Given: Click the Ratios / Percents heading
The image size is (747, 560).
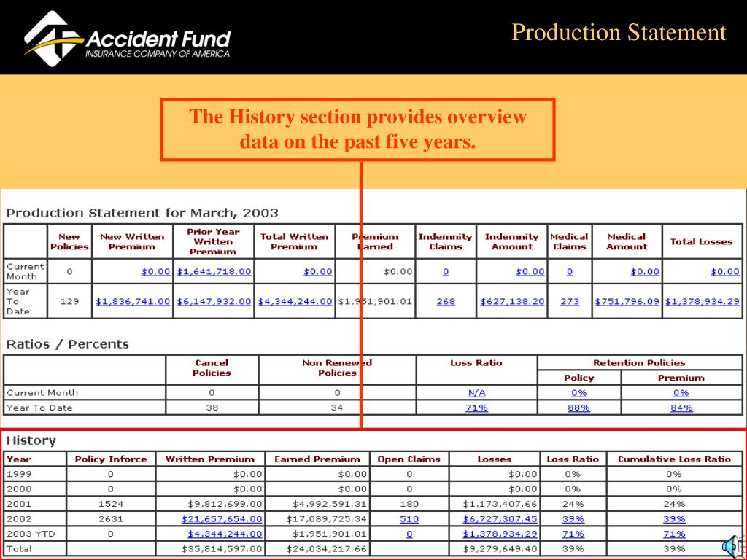Looking at the screenshot, I should pyautogui.click(x=68, y=344).
